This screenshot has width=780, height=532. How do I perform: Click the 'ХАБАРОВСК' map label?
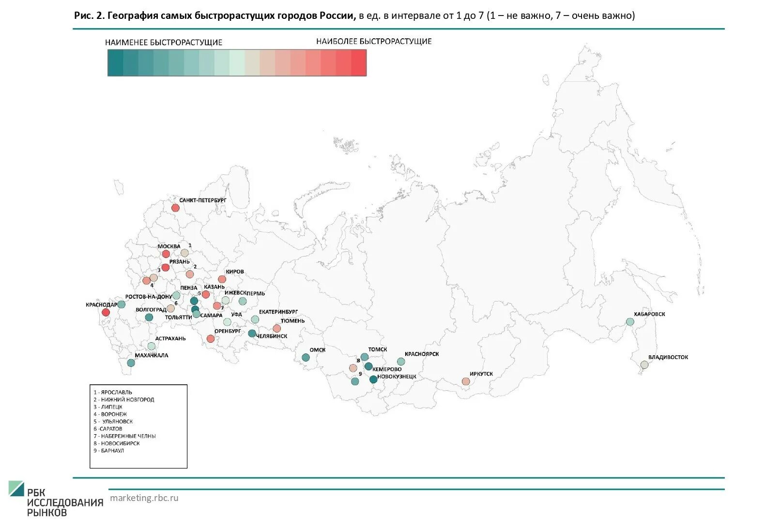click(650, 314)
